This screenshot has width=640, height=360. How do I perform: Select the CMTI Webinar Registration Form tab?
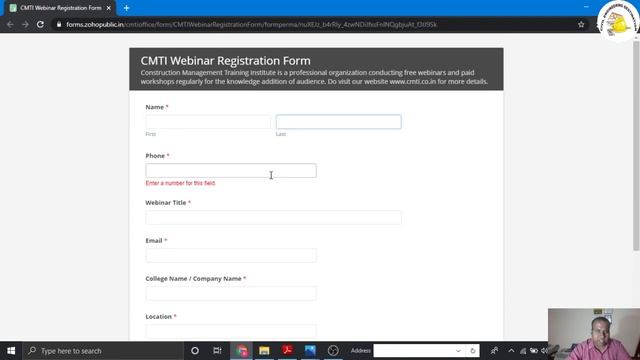60,8
